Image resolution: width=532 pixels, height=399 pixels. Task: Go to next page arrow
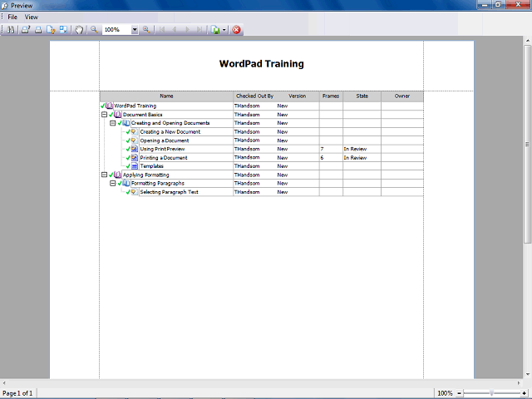tap(187, 30)
